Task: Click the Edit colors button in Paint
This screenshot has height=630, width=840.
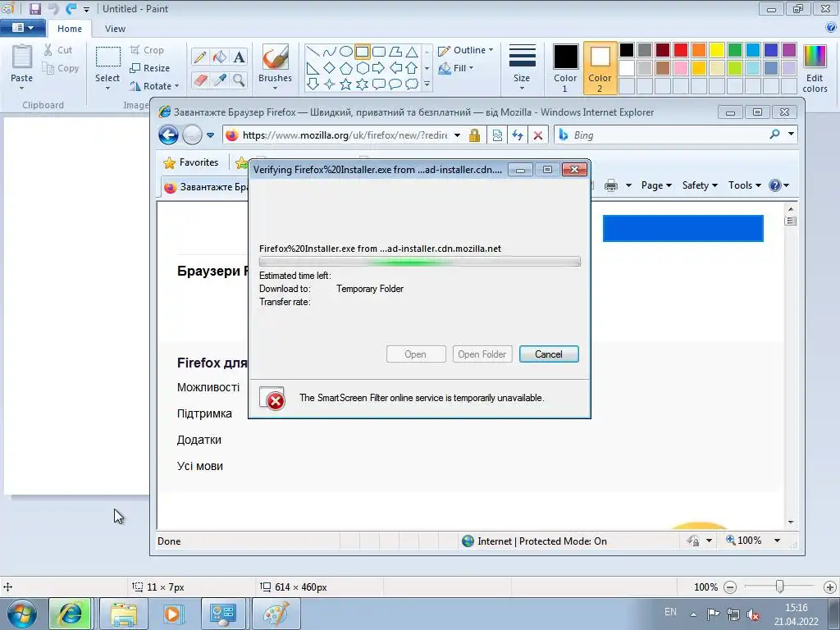Action: tap(815, 69)
